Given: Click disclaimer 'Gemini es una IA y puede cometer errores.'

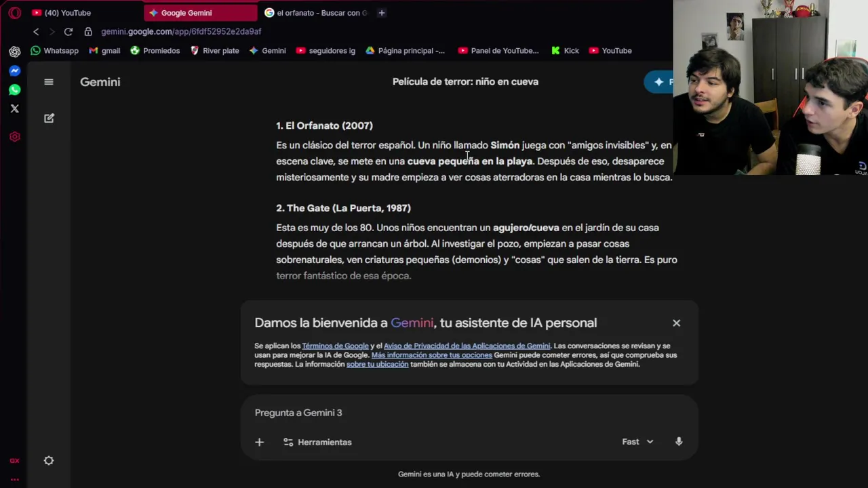Looking at the screenshot, I should tap(469, 474).
